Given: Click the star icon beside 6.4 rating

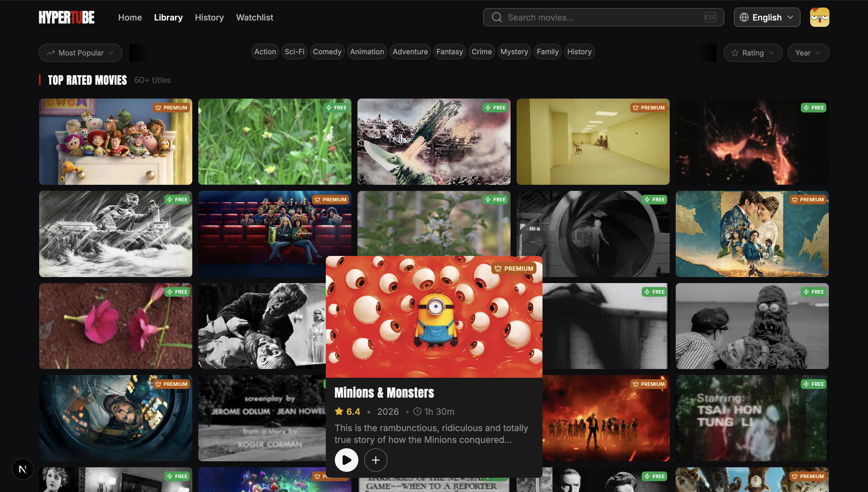Looking at the screenshot, I should pyautogui.click(x=339, y=411).
